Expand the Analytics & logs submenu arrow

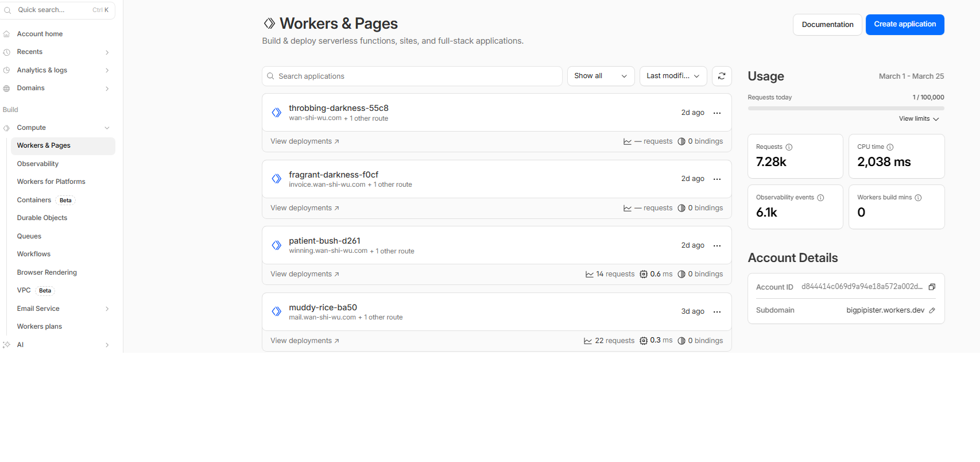107,70
